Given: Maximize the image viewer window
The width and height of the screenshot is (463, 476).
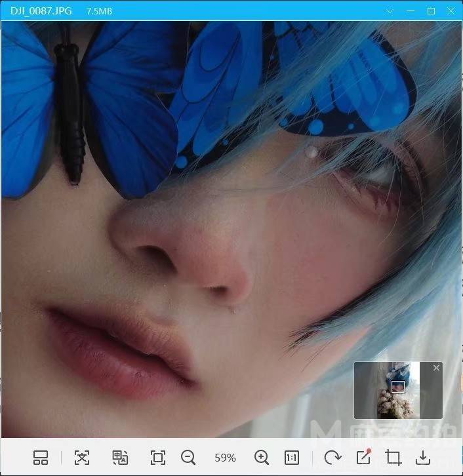Looking at the screenshot, I should point(431,11).
